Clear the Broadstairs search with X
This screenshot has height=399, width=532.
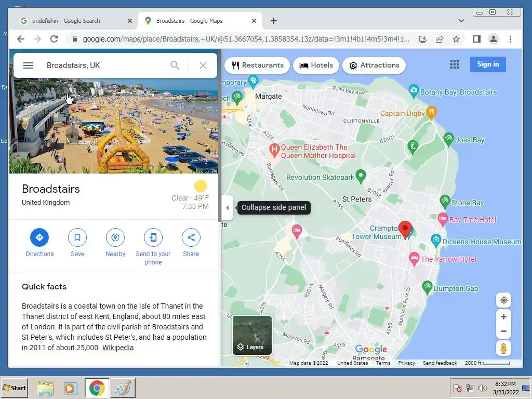tap(203, 65)
